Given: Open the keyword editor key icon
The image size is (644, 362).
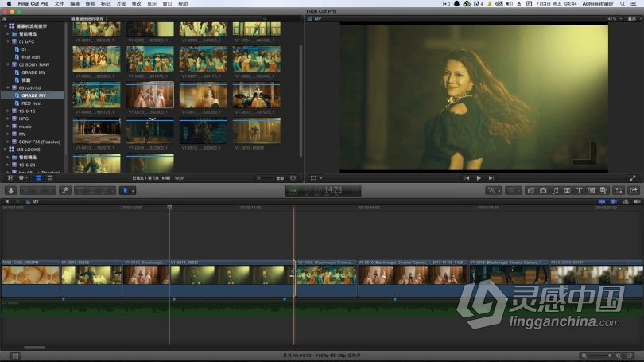Looking at the screenshot, I should [65, 191].
